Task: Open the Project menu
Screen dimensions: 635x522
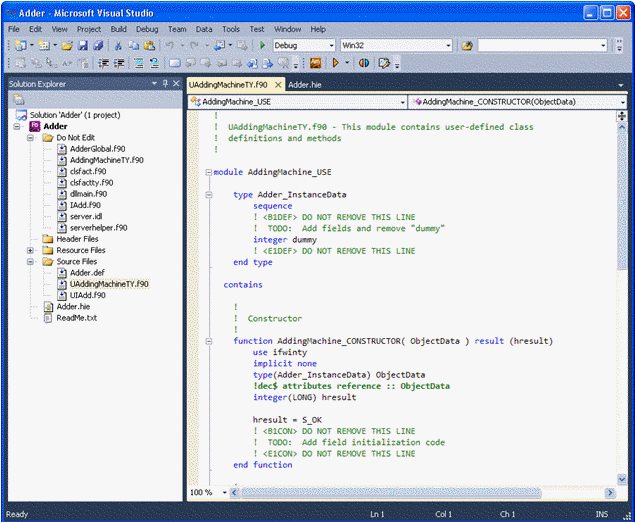Action: click(x=89, y=29)
